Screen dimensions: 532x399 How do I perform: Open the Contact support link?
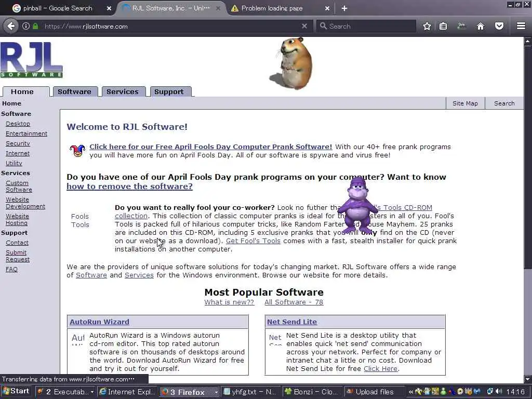[17, 243]
